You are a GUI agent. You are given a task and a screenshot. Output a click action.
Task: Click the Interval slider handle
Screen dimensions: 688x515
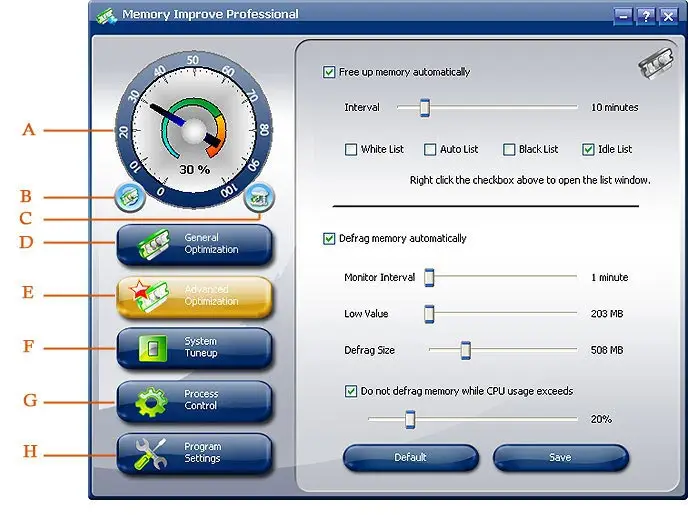424,107
